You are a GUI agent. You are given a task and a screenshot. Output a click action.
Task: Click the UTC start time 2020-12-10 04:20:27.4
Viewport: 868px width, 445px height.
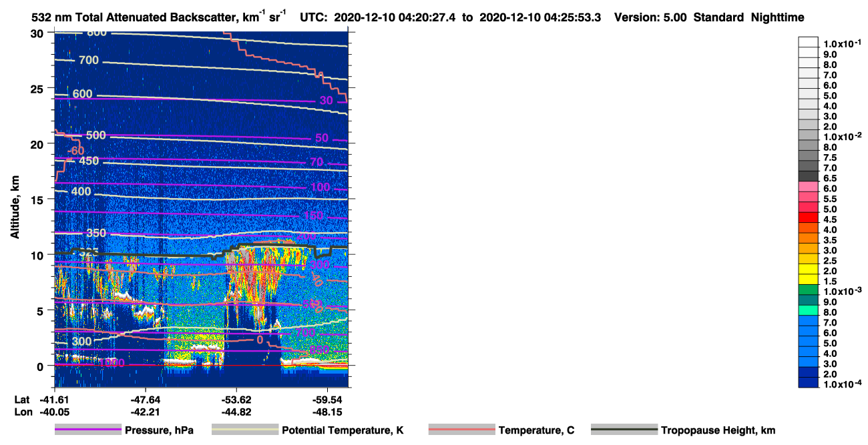pos(395,17)
